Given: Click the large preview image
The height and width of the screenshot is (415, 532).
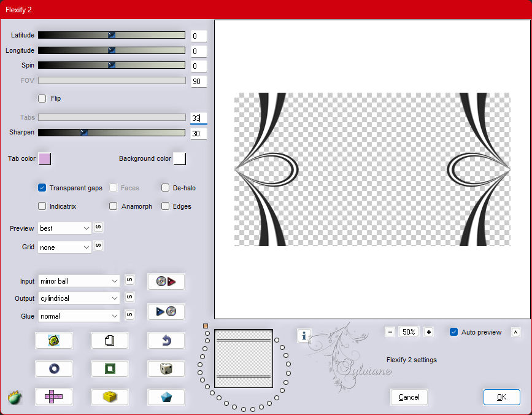Looking at the screenshot, I should point(372,169).
